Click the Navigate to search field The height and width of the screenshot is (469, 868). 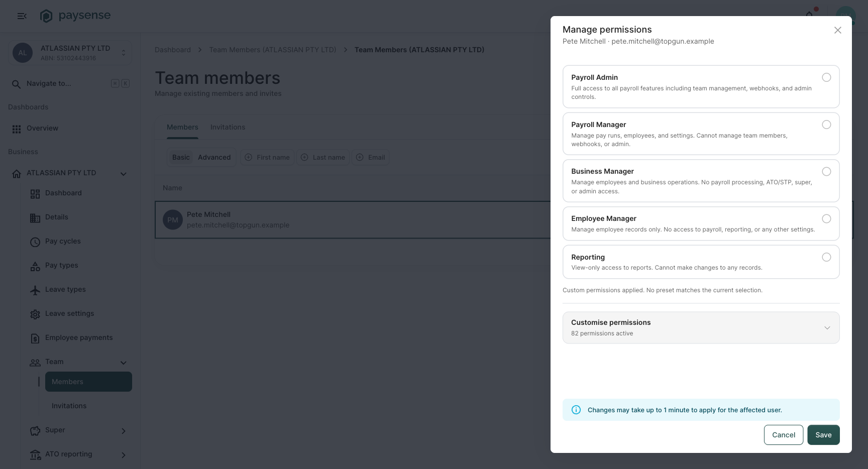coord(70,84)
